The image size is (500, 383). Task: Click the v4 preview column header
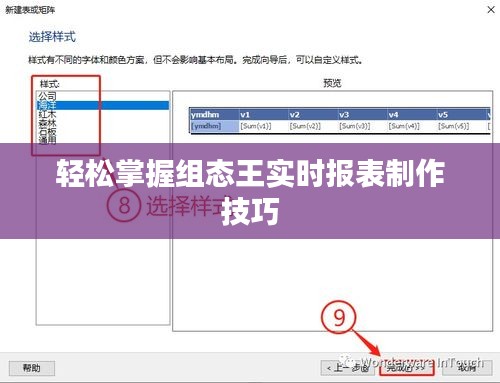pos(412,115)
